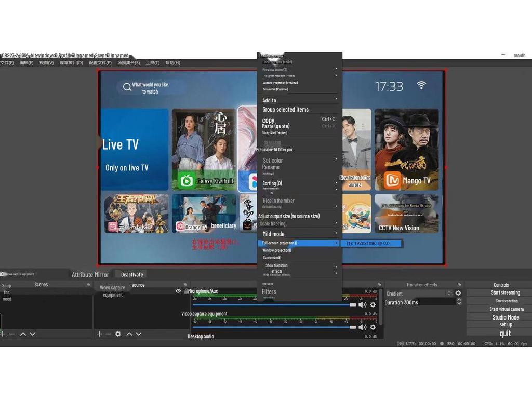Add a new source with the source plus icon
Screen dimensions: 532x399
(99, 334)
